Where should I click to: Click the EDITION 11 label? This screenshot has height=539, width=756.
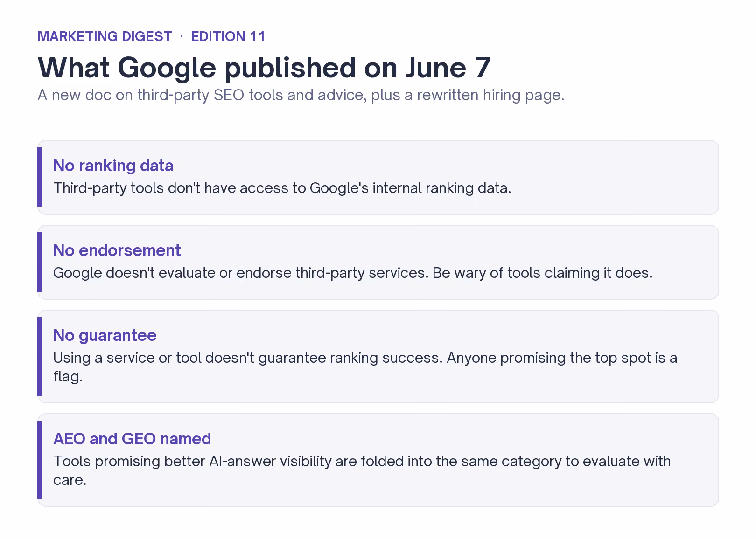[228, 36]
